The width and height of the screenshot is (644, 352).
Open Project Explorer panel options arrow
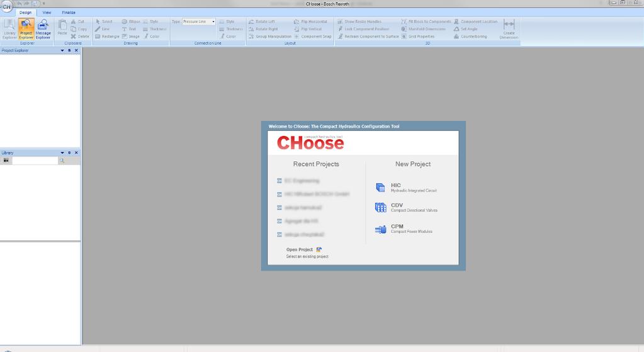pyautogui.click(x=62, y=50)
